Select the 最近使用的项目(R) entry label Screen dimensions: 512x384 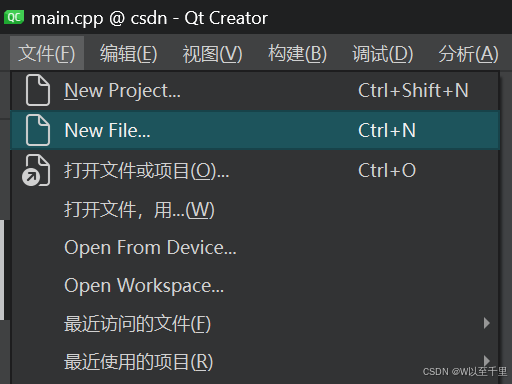coord(138,362)
